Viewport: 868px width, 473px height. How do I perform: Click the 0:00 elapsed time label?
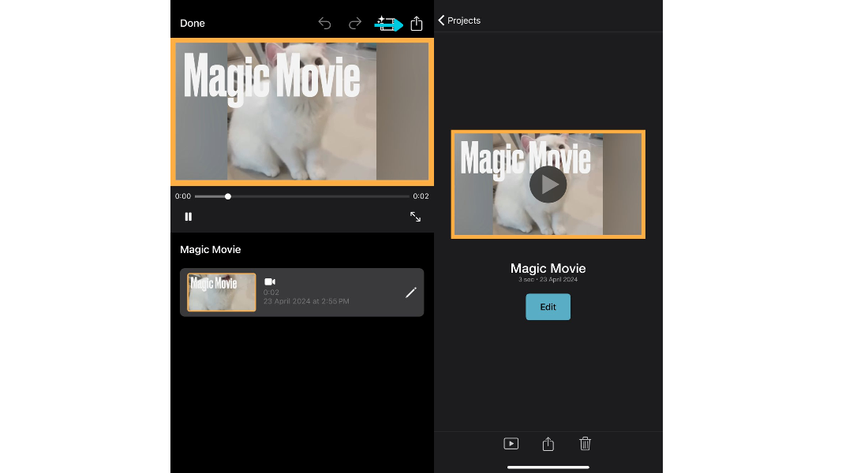(x=183, y=196)
